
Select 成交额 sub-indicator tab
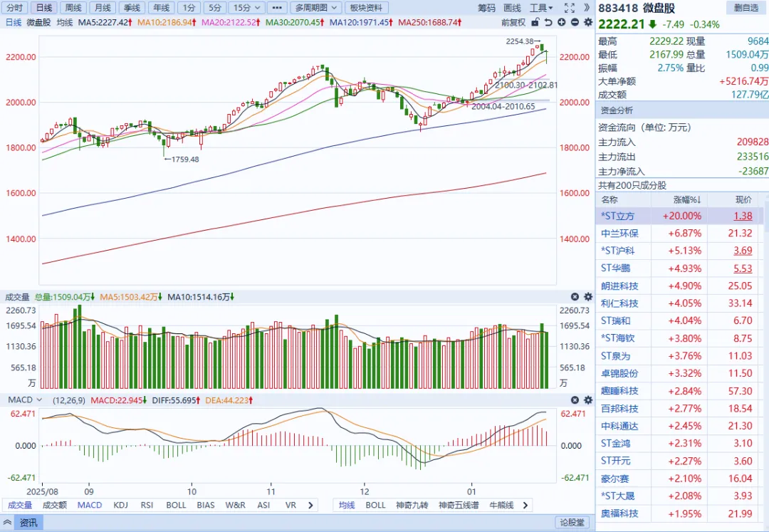(54, 505)
